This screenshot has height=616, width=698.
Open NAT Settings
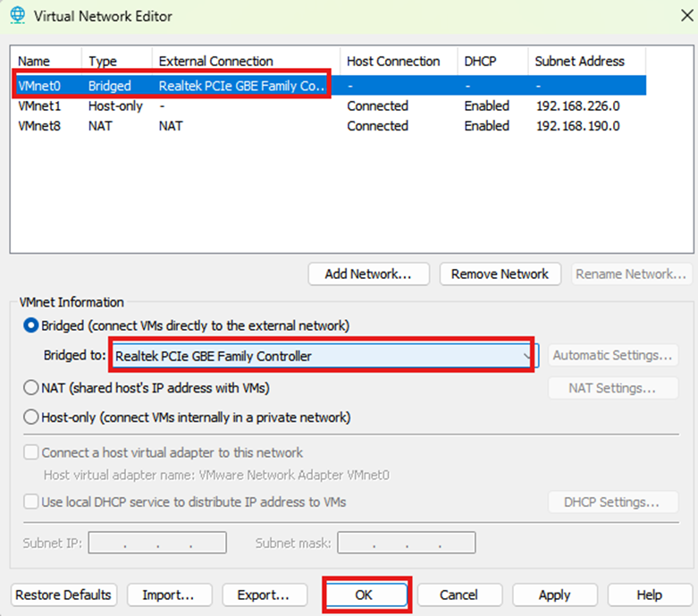point(613,388)
